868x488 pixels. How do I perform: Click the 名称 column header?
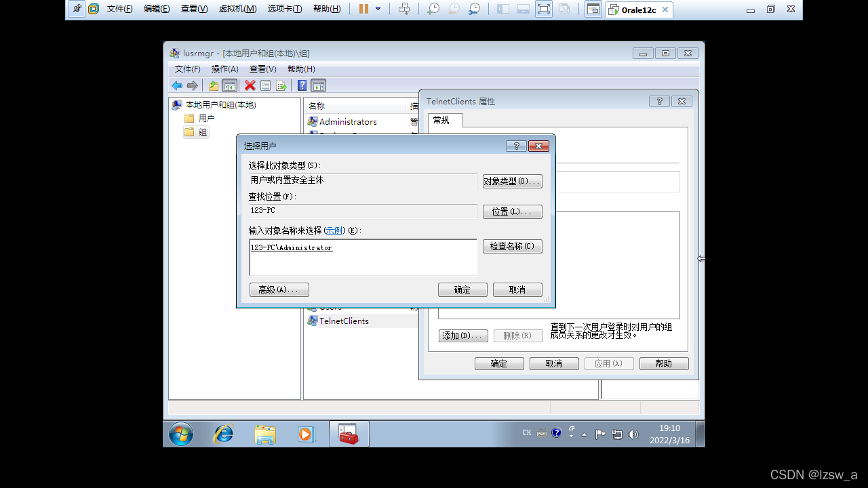tap(355, 106)
